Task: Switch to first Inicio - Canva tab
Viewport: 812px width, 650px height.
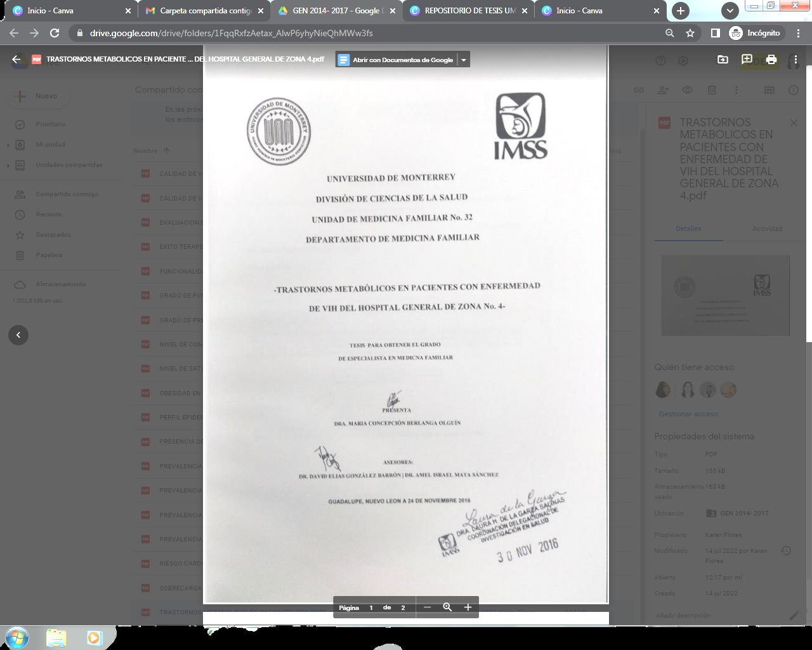Action: point(71,11)
